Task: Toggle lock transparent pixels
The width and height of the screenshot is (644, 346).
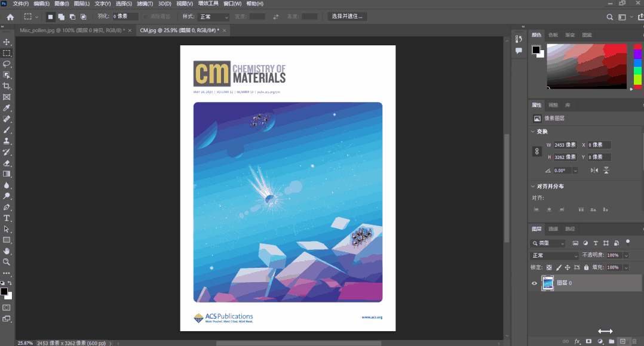Action: pyautogui.click(x=549, y=267)
